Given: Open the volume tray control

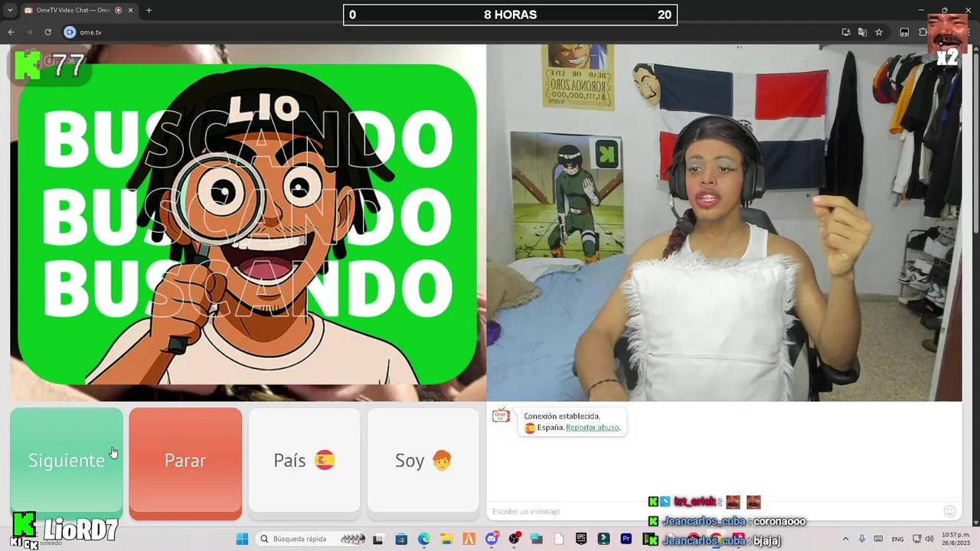Looking at the screenshot, I should coord(929,539).
